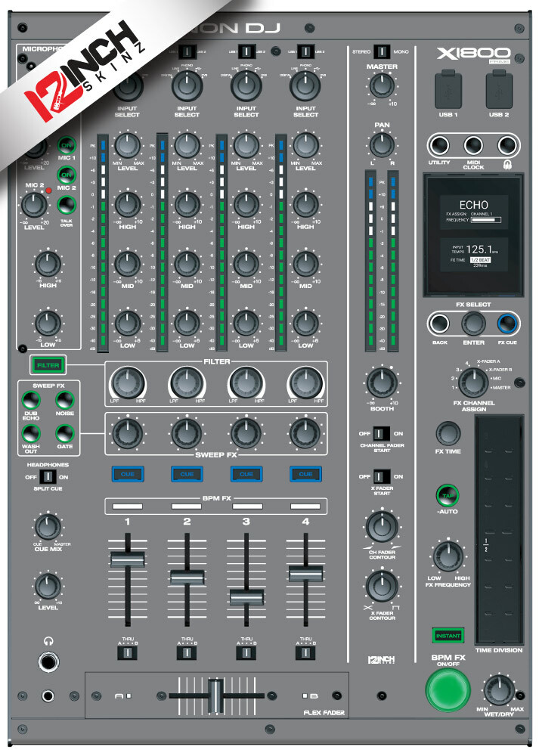Toggle the MIC 1 ON button
Image resolution: width=539 pixels, height=756 pixels.
pyautogui.click(x=67, y=144)
